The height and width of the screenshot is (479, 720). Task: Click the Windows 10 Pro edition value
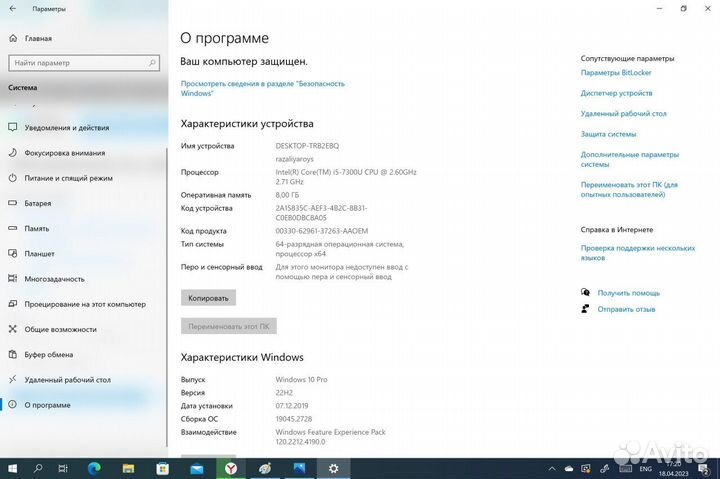click(301, 380)
